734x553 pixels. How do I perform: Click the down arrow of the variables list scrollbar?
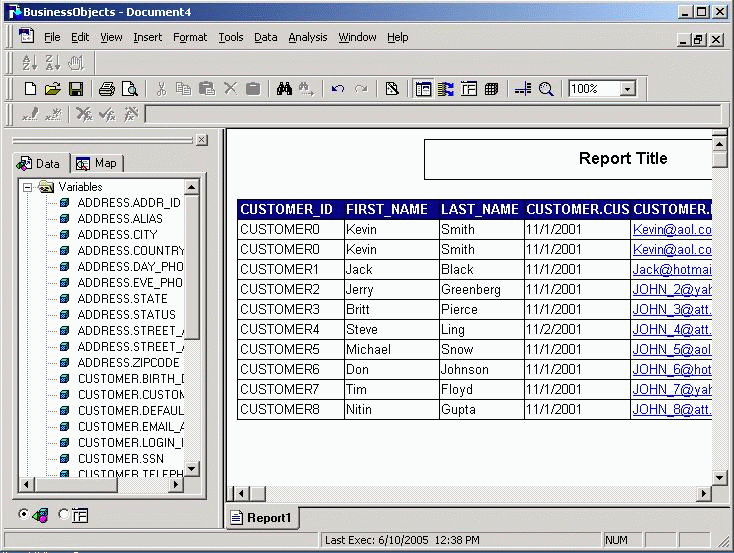click(x=191, y=469)
